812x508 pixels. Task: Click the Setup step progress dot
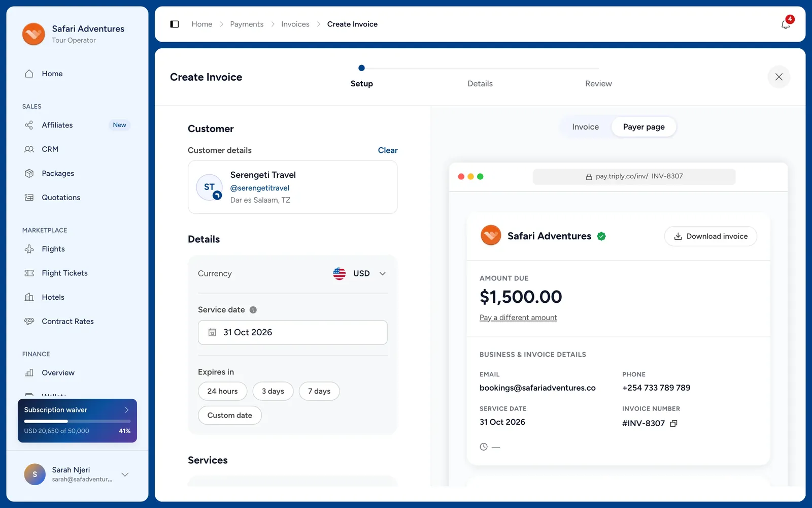[361, 68]
